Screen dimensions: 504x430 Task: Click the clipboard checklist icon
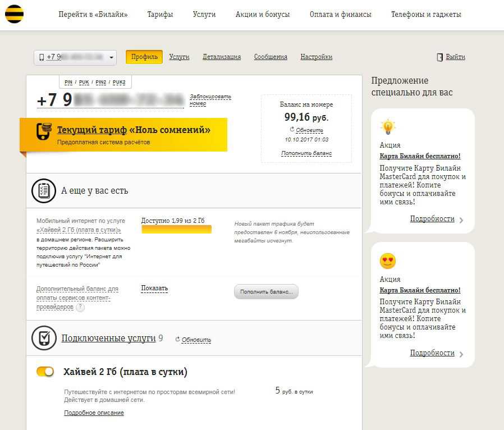click(x=43, y=191)
